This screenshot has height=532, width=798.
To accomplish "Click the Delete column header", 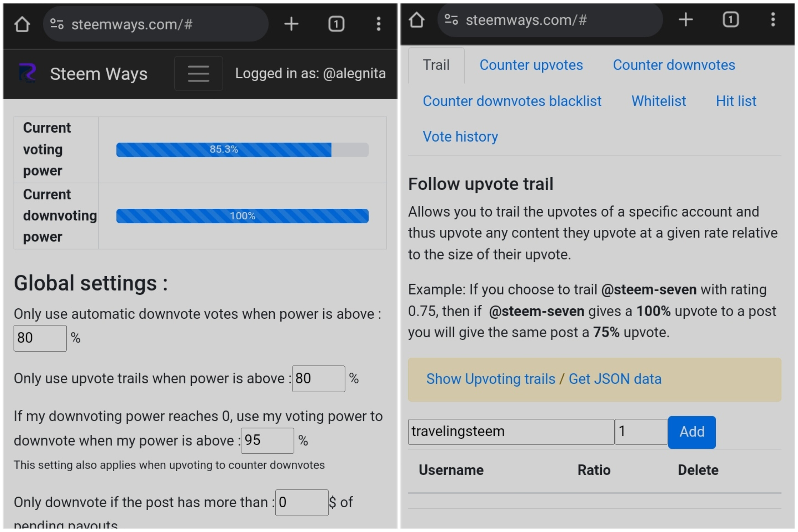I will click(x=698, y=470).
